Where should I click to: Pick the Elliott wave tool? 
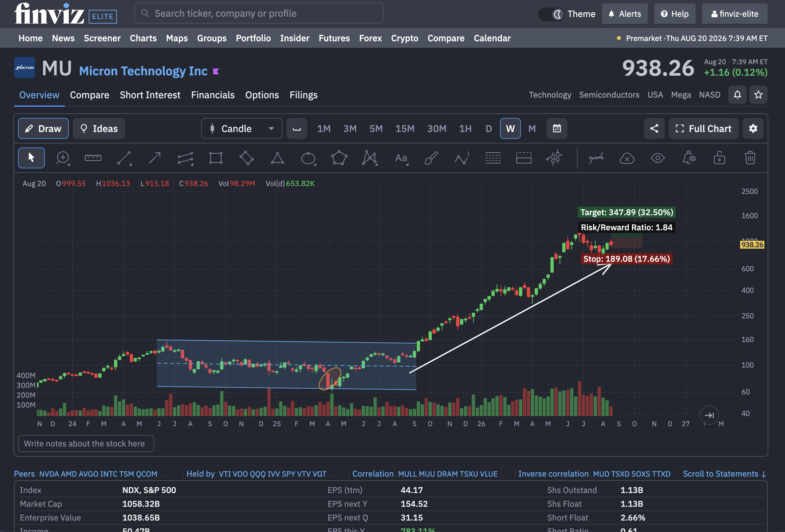pyautogui.click(x=462, y=158)
